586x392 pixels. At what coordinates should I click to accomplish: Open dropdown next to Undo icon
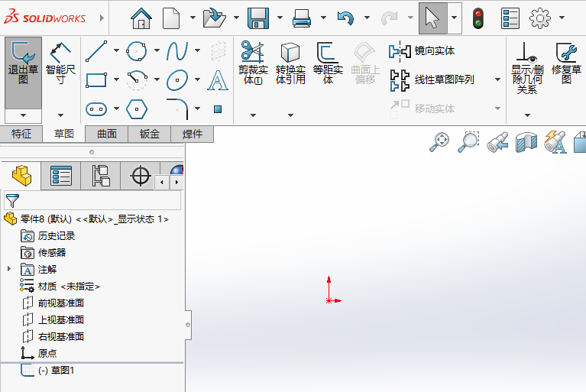(367, 18)
